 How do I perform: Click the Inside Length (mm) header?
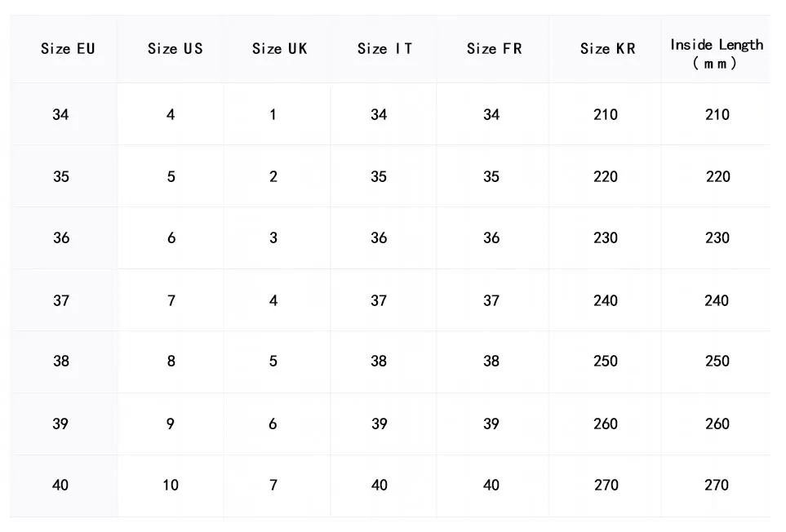(717, 53)
